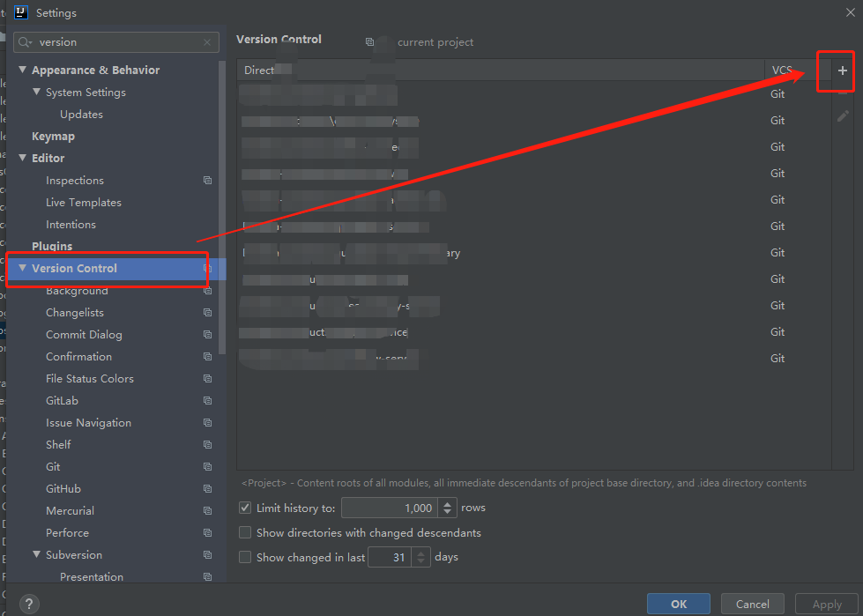This screenshot has width=863, height=616.
Task: Toggle the Limit history to checkbox
Action: [x=245, y=508]
